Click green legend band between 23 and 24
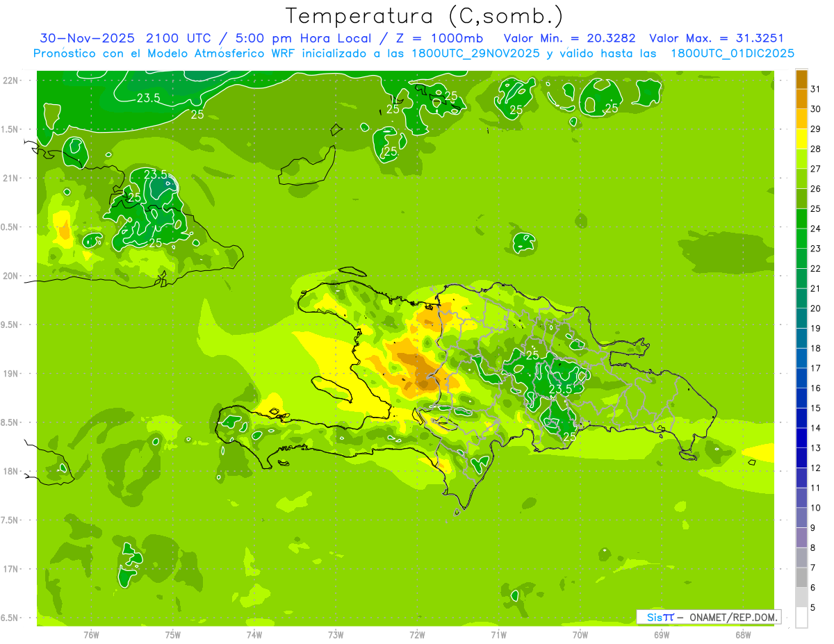Screen dimensions: 834x644 [801, 238]
